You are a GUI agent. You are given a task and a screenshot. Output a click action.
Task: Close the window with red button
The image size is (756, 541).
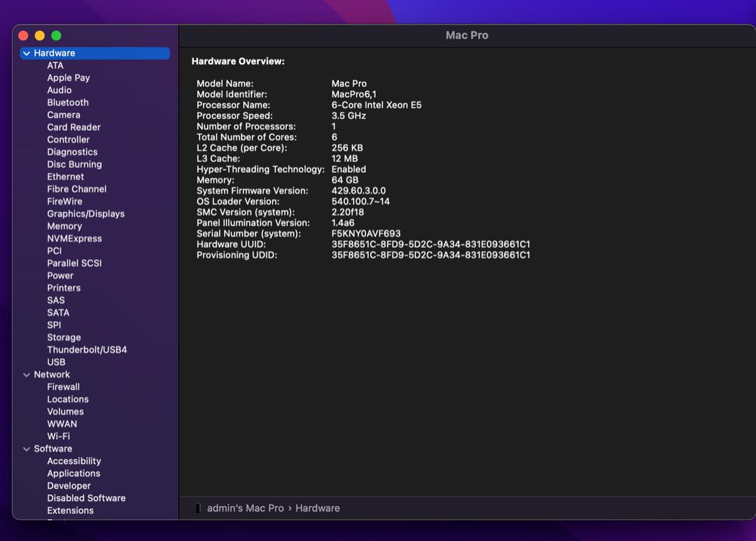23,36
